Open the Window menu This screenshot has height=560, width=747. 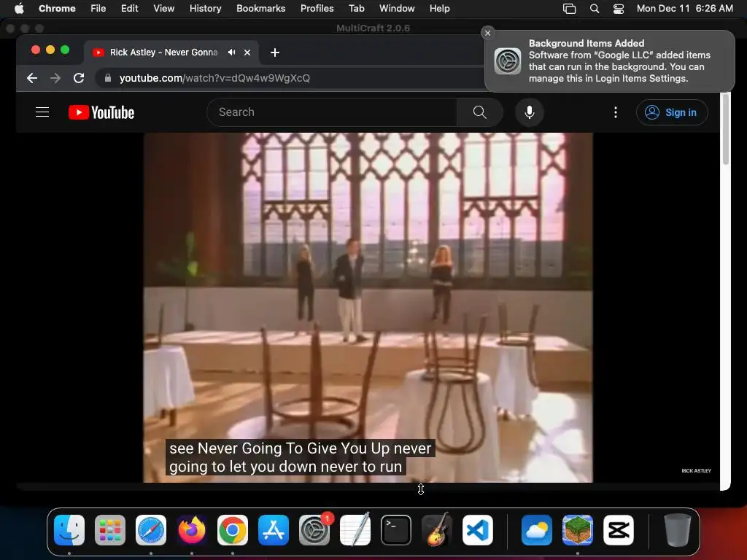pos(397,9)
